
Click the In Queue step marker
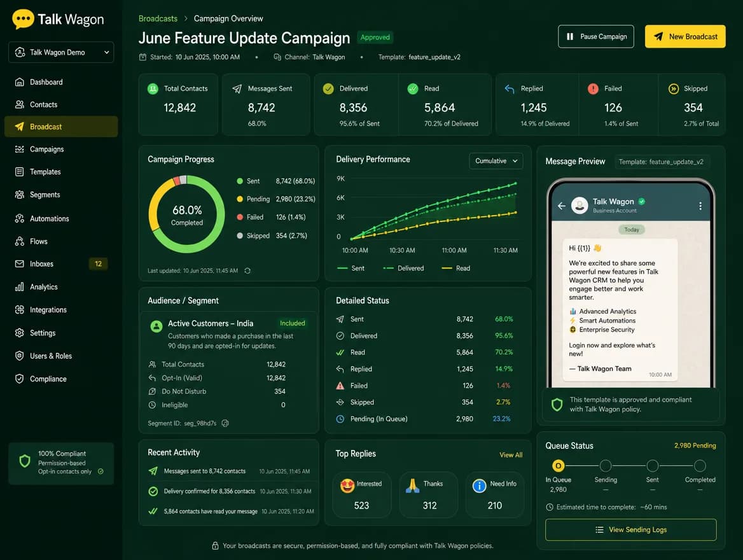point(558,466)
